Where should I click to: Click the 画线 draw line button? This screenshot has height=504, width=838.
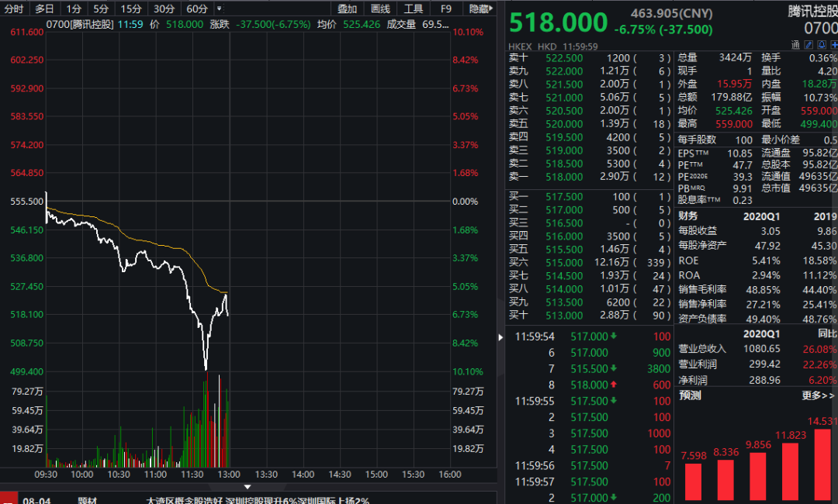380,9
